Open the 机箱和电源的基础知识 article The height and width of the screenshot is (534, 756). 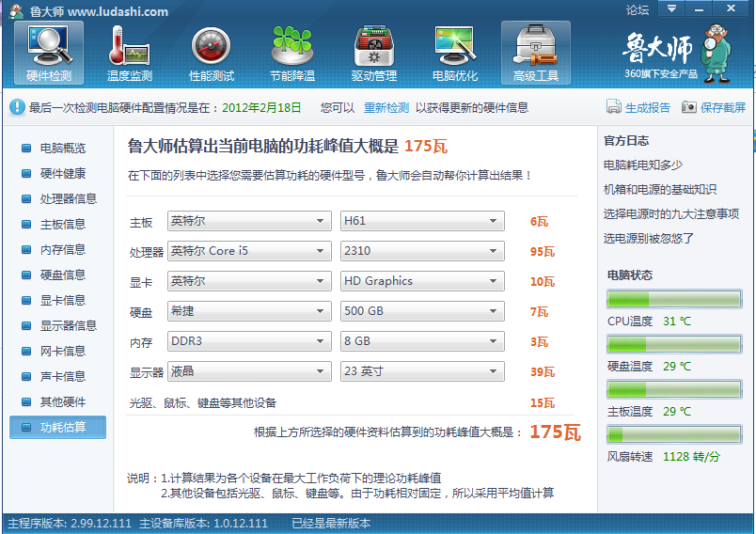[660, 189]
